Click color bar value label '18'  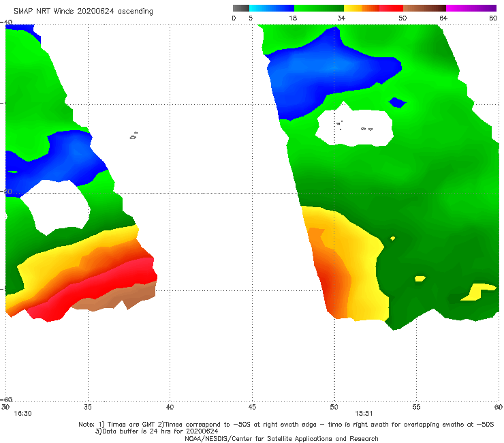point(293,18)
